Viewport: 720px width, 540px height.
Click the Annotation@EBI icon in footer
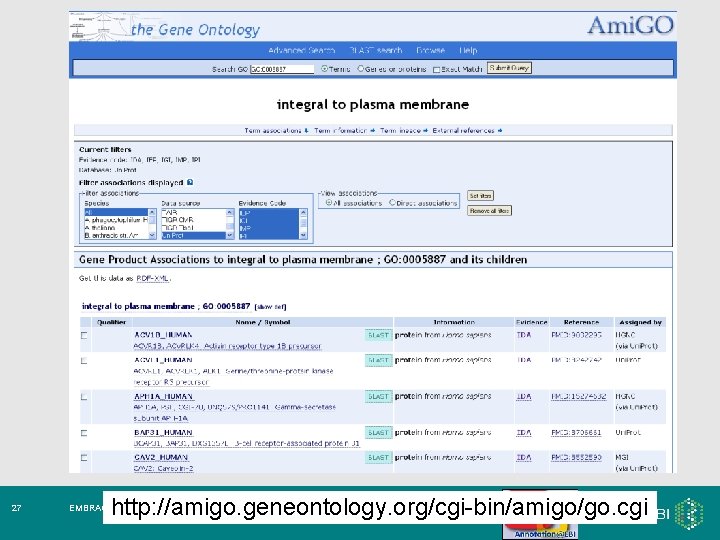click(540, 530)
